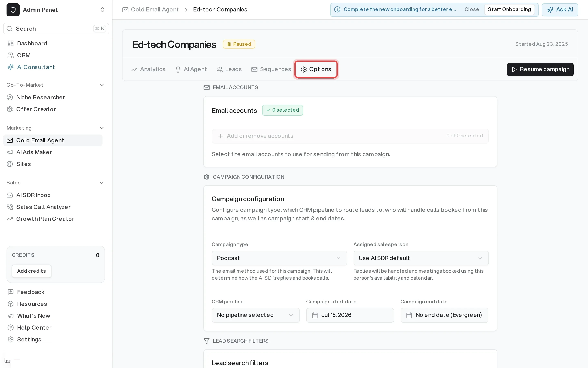588x368 pixels.
Task: Open Dashboard from the sidebar
Action: [x=32, y=43]
